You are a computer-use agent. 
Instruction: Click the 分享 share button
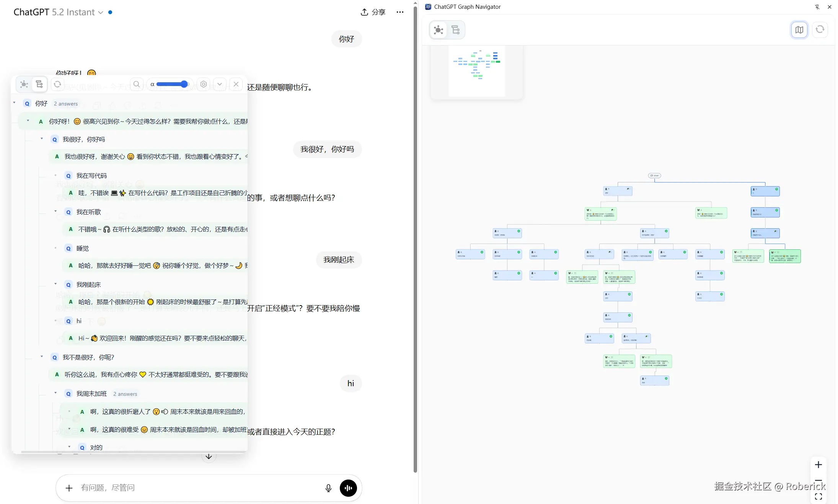(x=373, y=12)
